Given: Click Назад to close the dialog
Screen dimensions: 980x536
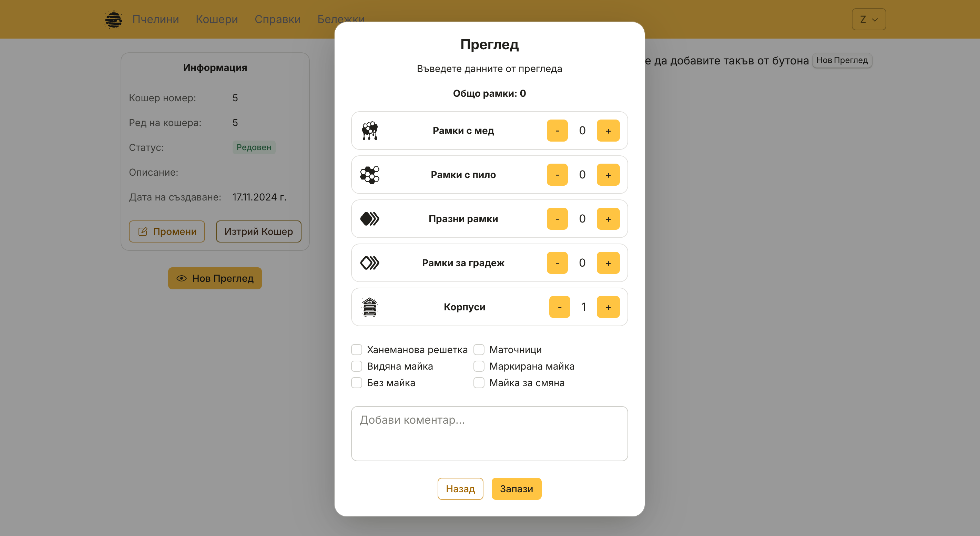Looking at the screenshot, I should pos(460,489).
